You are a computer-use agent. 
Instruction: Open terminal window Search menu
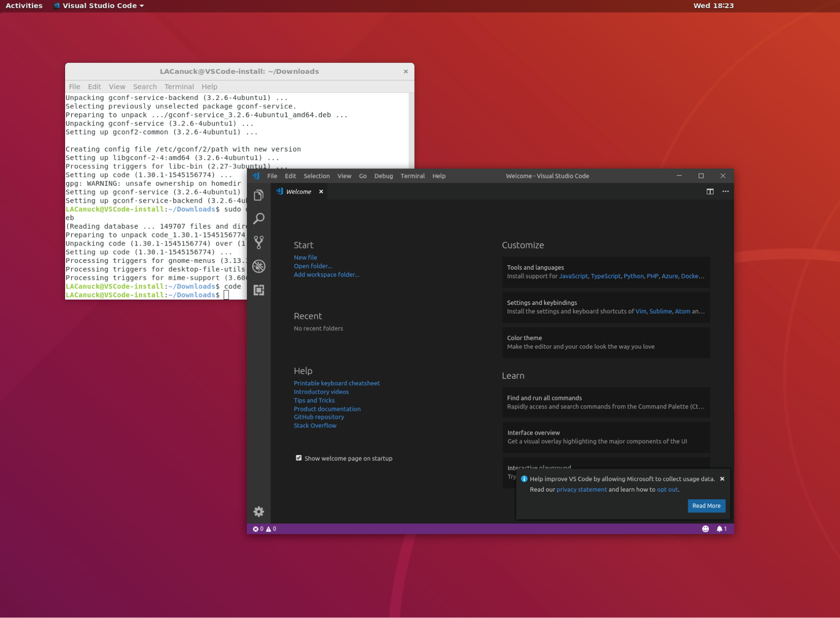click(x=145, y=87)
